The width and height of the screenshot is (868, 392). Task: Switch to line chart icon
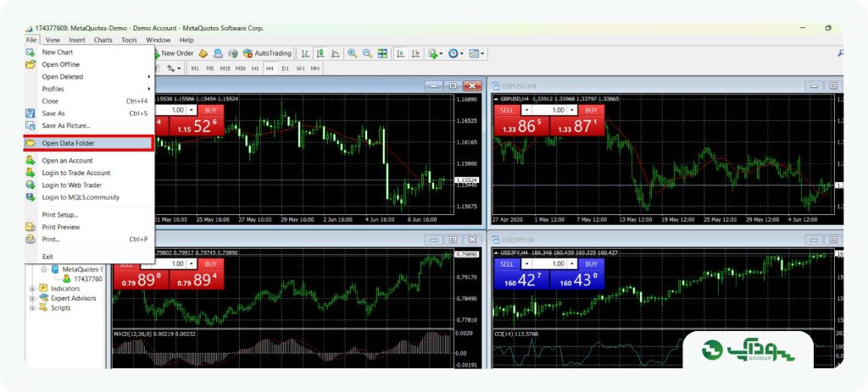[336, 53]
